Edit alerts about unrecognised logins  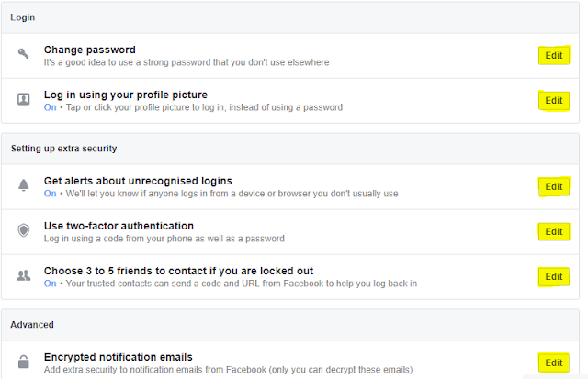[554, 186]
